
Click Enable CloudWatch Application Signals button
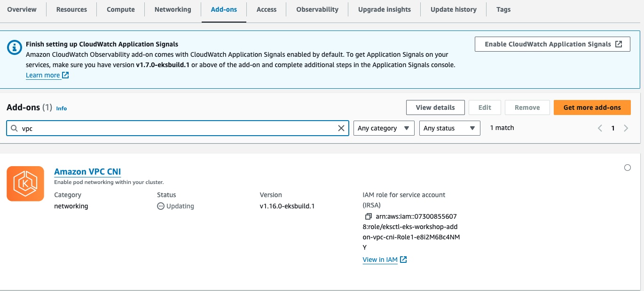pos(552,44)
